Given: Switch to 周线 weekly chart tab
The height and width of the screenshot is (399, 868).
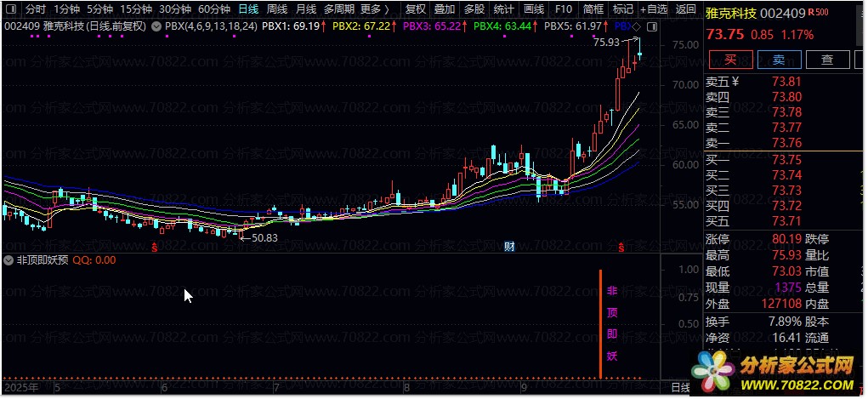Looking at the screenshot, I should pyautogui.click(x=276, y=9).
